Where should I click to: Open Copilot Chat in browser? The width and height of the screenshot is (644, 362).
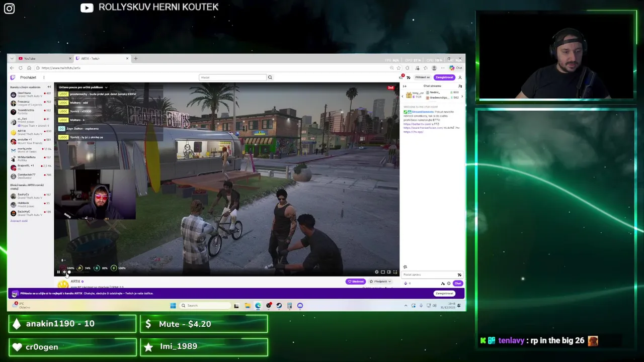click(456, 68)
